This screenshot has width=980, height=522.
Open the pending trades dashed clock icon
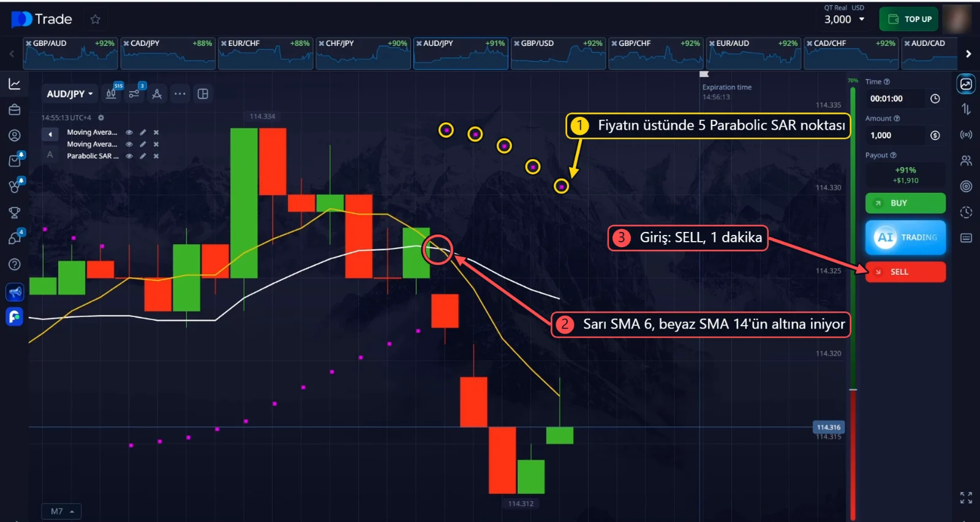[x=966, y=212]
